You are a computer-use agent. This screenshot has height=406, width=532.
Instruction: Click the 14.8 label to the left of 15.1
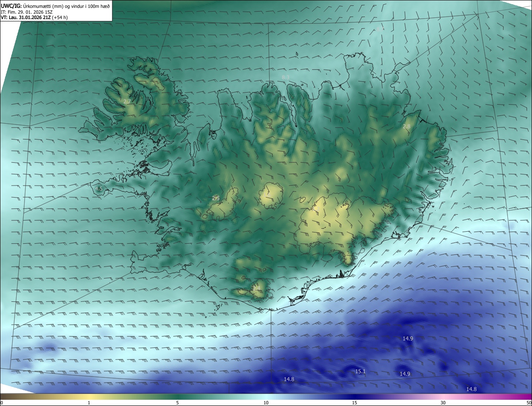289,379
